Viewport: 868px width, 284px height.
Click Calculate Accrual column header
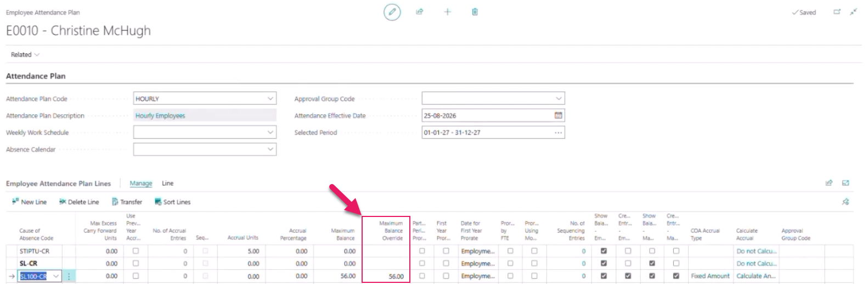coord(747,235)
